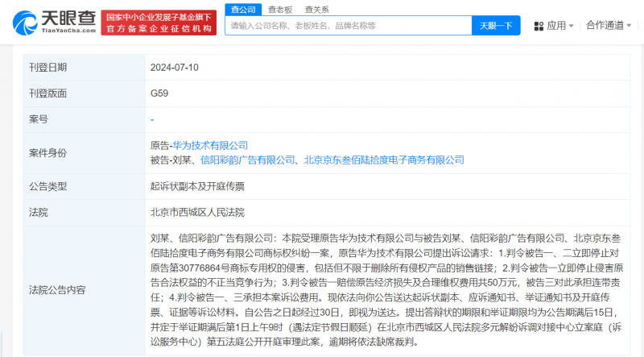Screen dimensions: 644x357
Task: Open 北京京东叁佰陆拾度电子商务有限公司 link
Action: click(384, 160)
